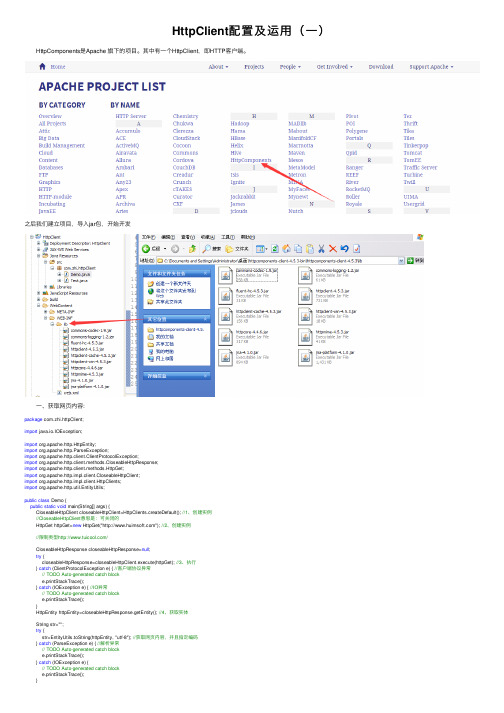The width and height of the screenshot is (504, 713).
Task: Open the 文件(F) menu
Action: tap(148, 237)
